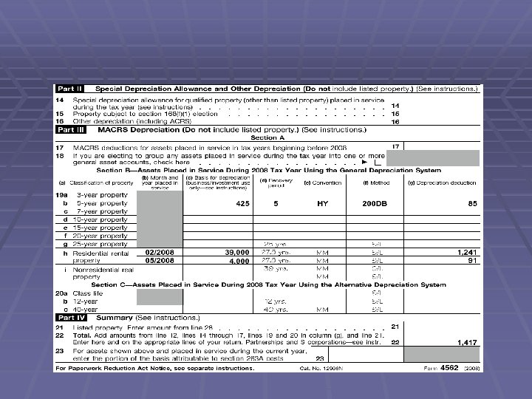Click the '12 yrs.' recovery period

[276, 301]
